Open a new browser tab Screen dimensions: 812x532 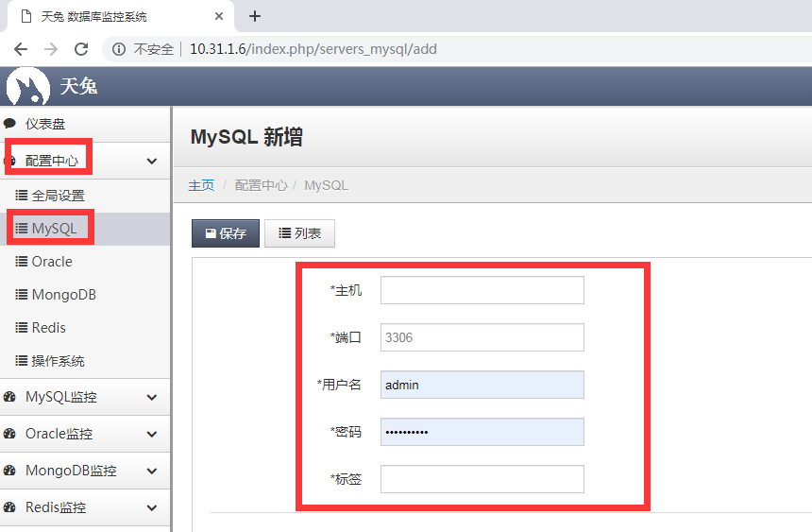point(254,16)
